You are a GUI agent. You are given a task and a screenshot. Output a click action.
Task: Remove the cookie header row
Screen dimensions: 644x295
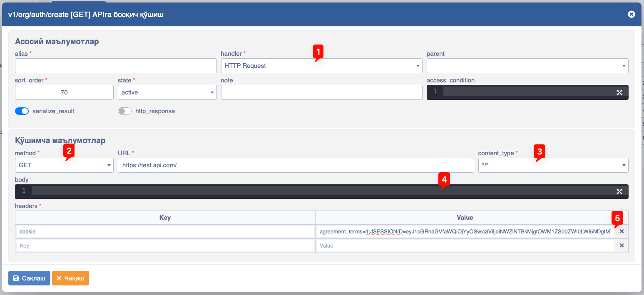(x=622, y=231)
